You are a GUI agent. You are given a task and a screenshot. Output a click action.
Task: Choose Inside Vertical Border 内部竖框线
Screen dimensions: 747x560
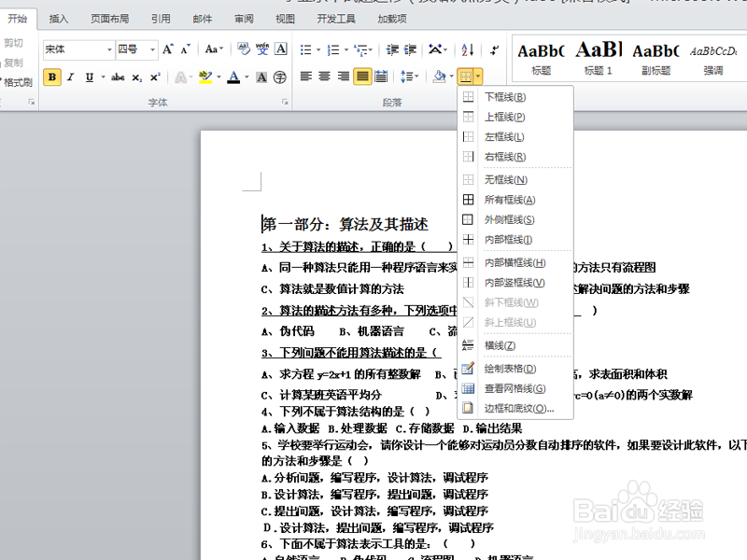(515, 283)
